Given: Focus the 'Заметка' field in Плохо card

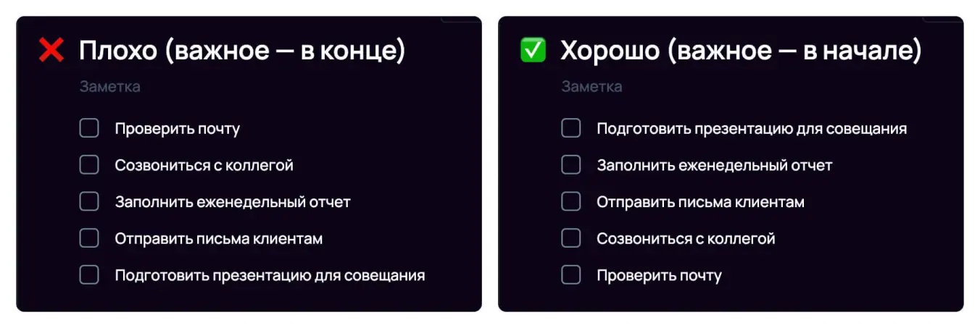Looking at the screenshot, I should (x=110, y=87).
